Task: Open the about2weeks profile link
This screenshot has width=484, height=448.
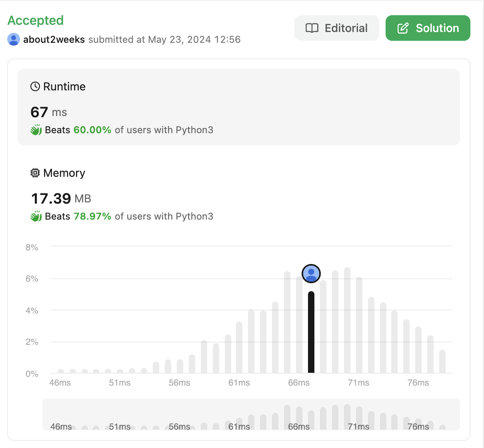Action: coord(54,40)
